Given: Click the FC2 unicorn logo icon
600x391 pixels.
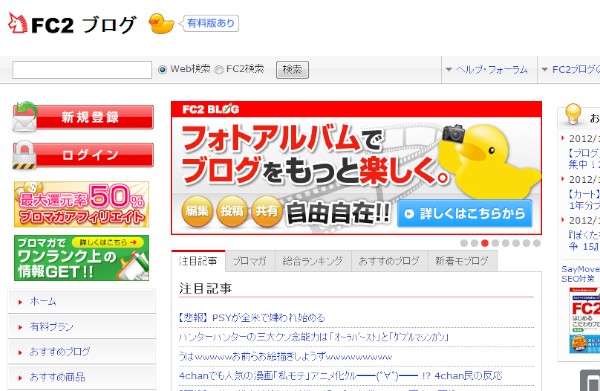Looking at the screenshot, I should coord(18,23).
